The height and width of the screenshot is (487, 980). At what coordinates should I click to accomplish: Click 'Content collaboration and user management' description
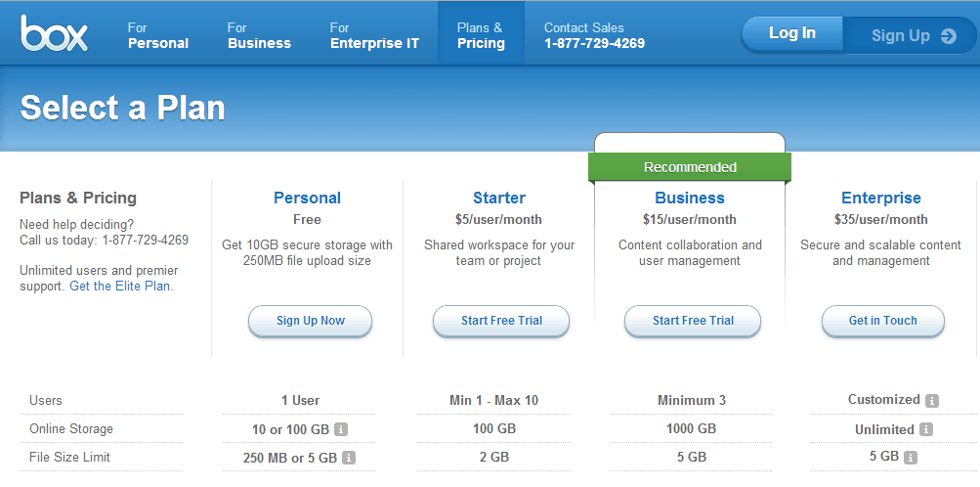click(690, 253)
